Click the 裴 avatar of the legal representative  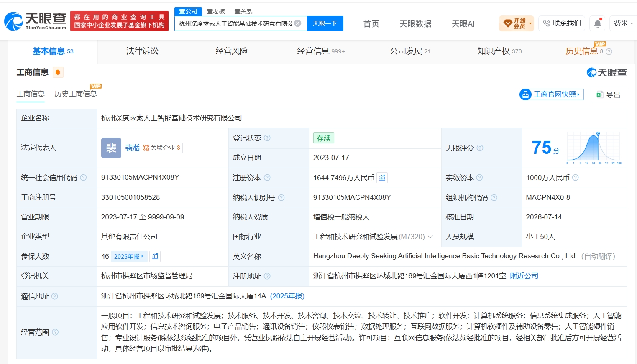pyautogui.click(x=111, y=148)
